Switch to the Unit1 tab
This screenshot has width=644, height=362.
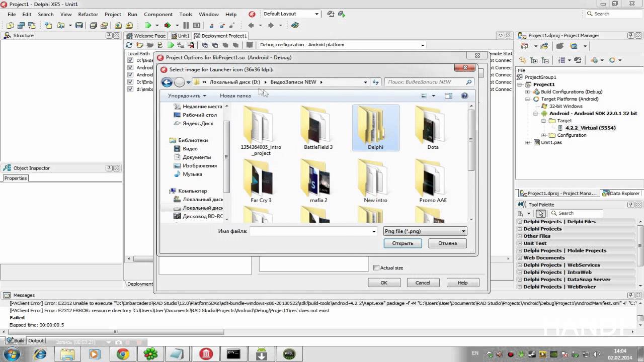point(180,36)
